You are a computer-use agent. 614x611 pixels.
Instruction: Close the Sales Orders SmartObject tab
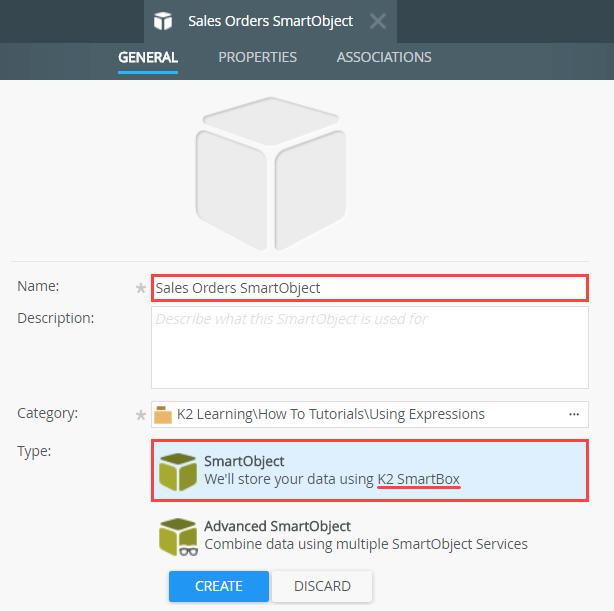tap(377, 20)
